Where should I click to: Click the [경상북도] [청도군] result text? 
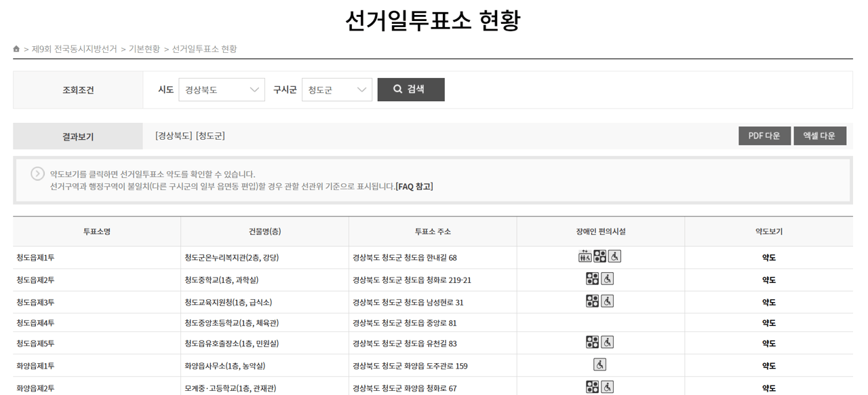[190, 136]
